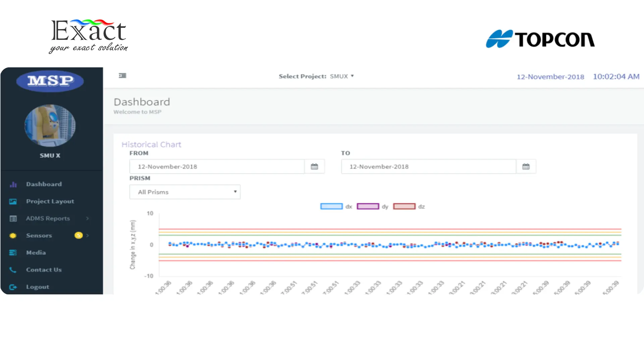Click the Dashboard bar chart icon
The image size is (644, 362).
click(x=13, y=184)
